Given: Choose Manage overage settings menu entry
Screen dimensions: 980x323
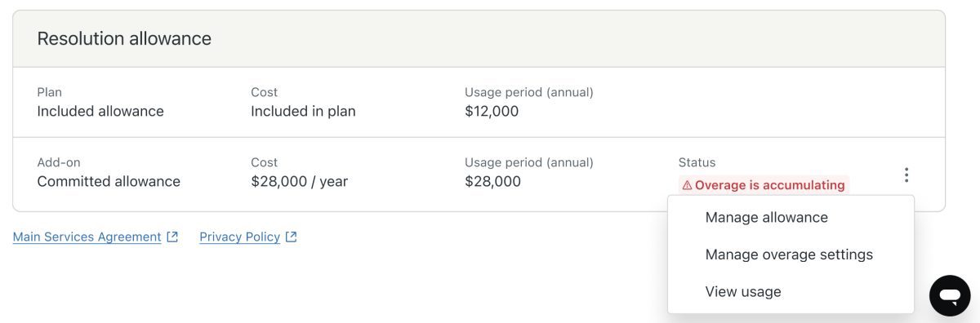Looking at the screenshot, I should (x=791, y=254).
